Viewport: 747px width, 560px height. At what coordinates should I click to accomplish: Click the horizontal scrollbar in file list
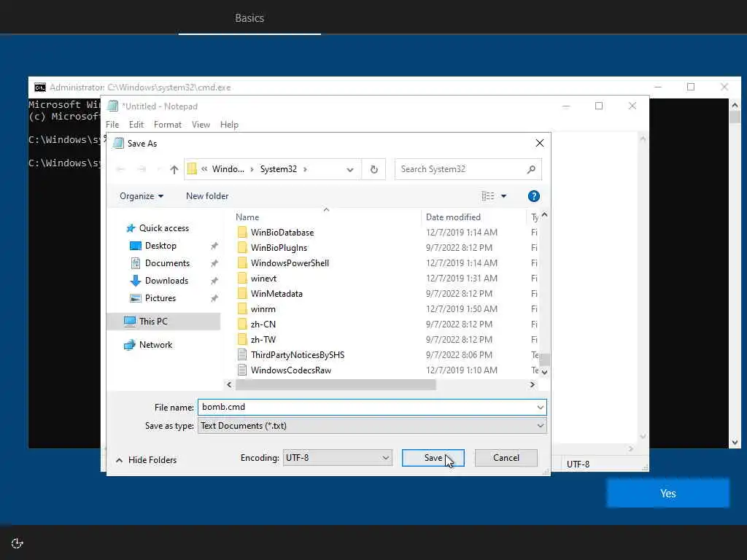336,385
